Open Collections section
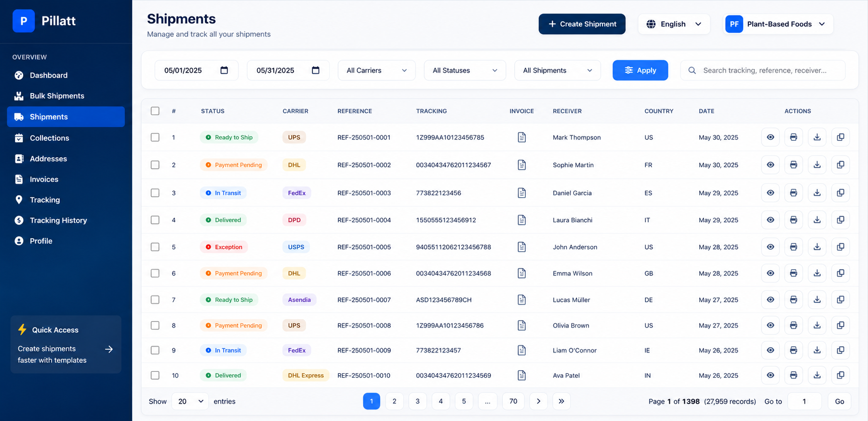 pos(66,138)
